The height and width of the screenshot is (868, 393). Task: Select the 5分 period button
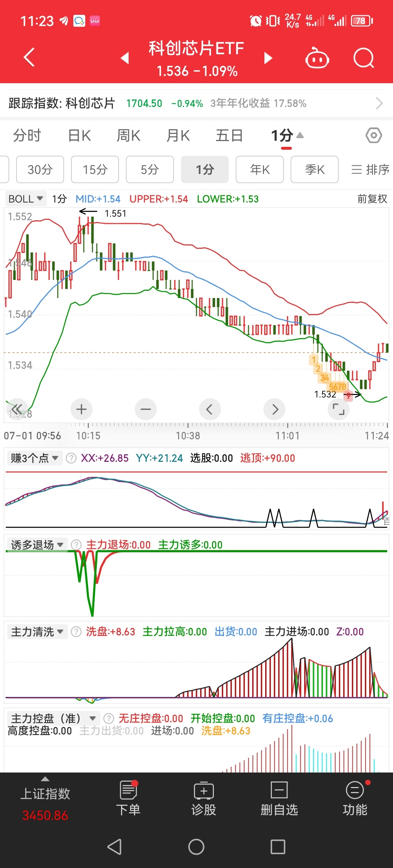[150, 169]
